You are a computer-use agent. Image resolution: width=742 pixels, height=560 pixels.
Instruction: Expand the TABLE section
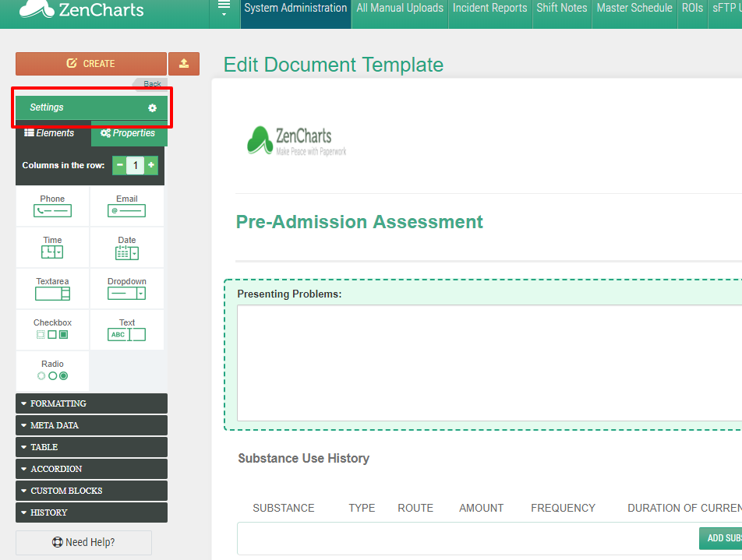tap(91, 447)
